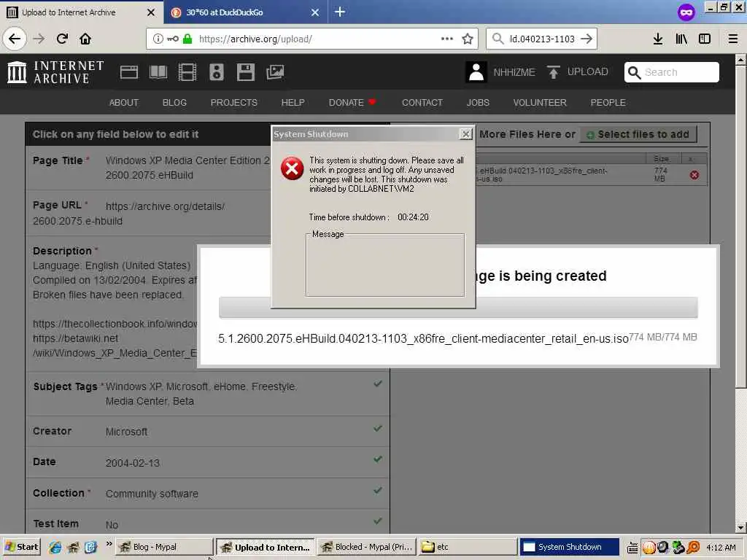747x560 pixels.
Task: Change Test Item No field
Action: click(208, 523)
